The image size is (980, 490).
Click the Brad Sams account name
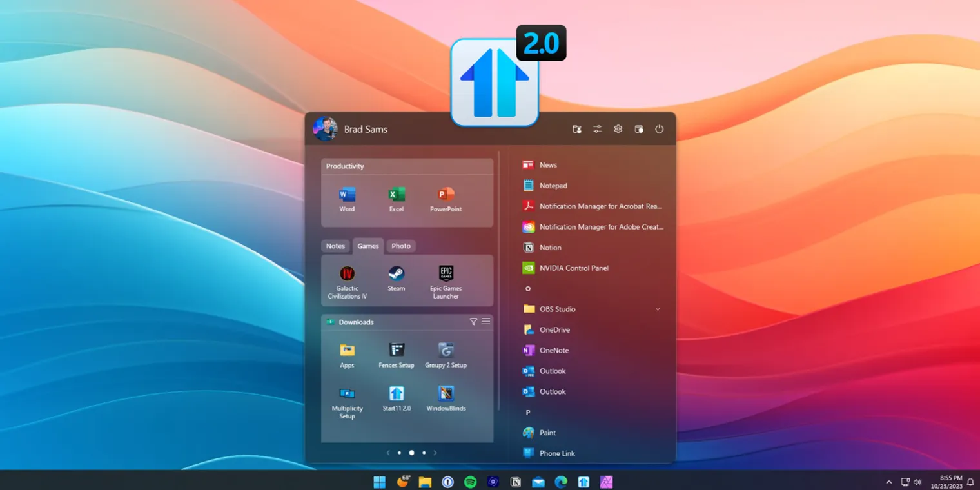click(366, 129)
